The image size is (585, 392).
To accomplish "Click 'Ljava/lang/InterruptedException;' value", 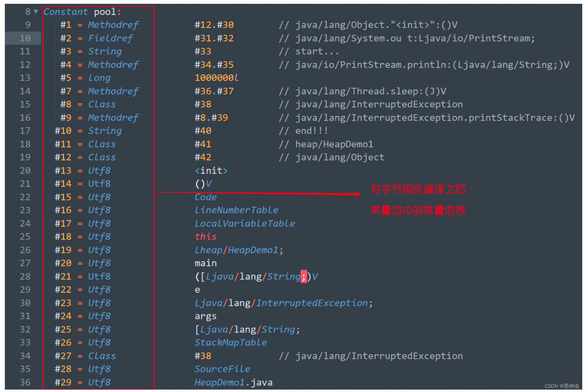I will pos(283,303).
